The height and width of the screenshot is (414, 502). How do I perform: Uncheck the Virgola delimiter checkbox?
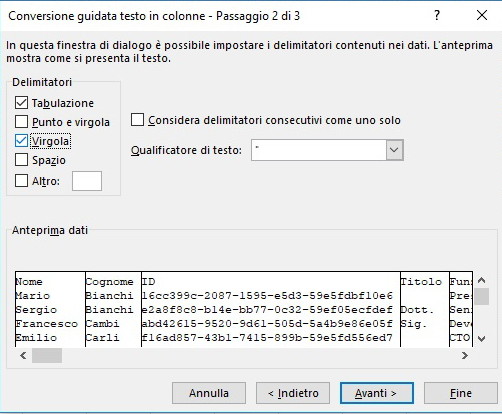(x=21, y=141)
